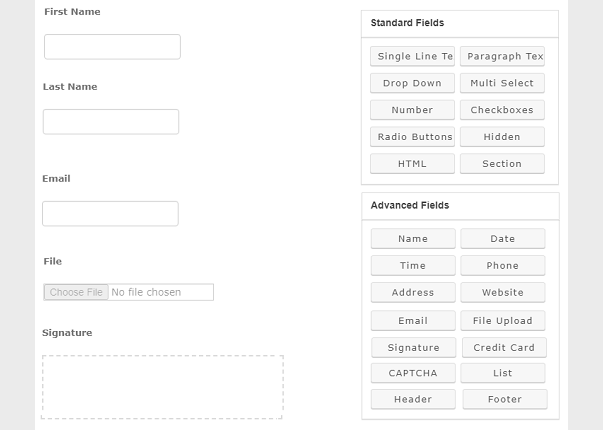
Task: Insert an HTML field
Action: coord(412,164)
